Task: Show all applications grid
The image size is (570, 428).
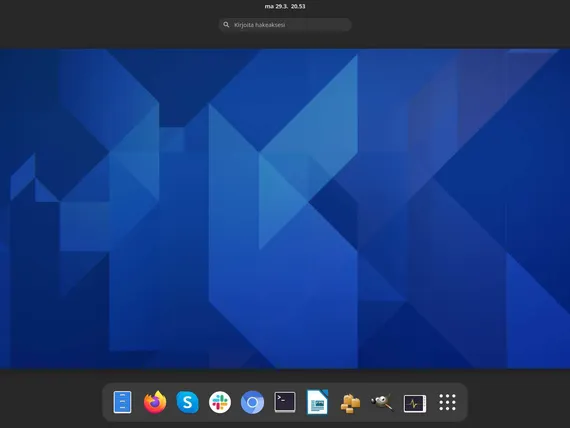Action: pos(447,402)
